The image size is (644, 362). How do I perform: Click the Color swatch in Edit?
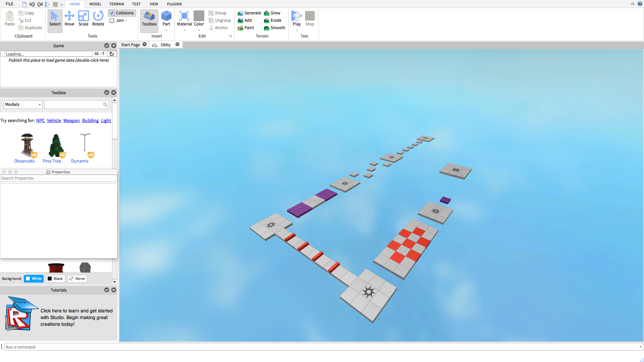[199, 16]
